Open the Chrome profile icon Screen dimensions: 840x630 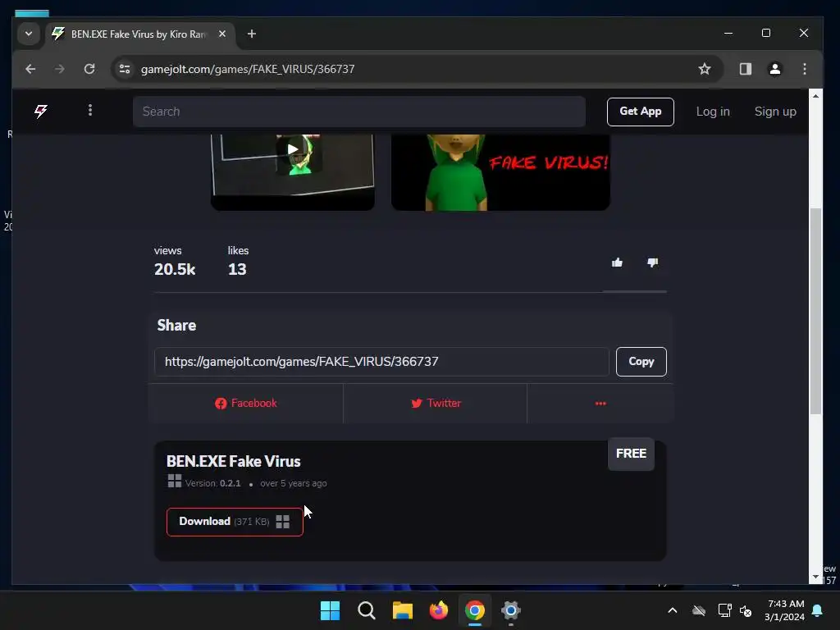[x=774, y=69]
